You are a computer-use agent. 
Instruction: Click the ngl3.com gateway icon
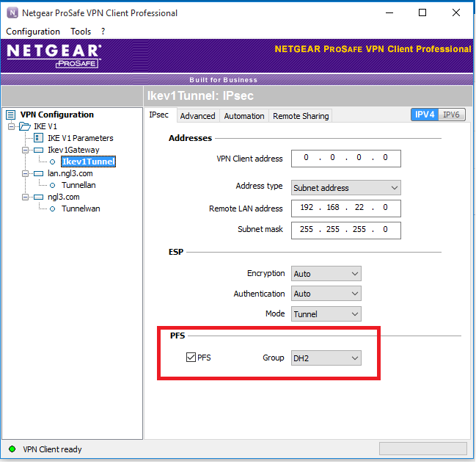pos(38,197)
